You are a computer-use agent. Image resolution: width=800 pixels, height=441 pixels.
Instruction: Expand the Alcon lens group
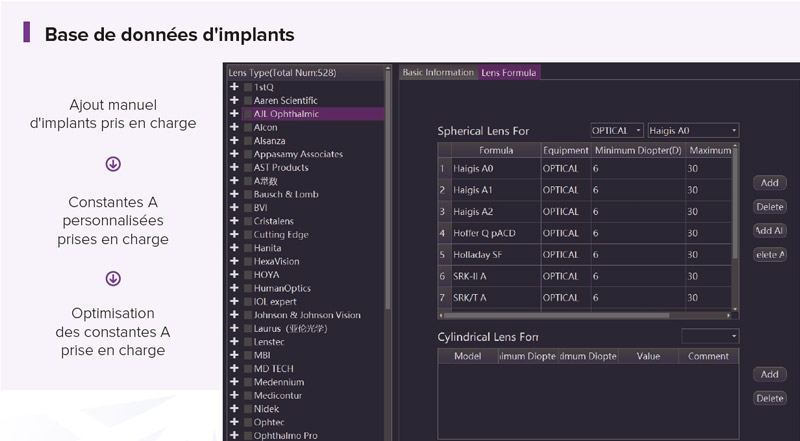(x=234, y=127)
